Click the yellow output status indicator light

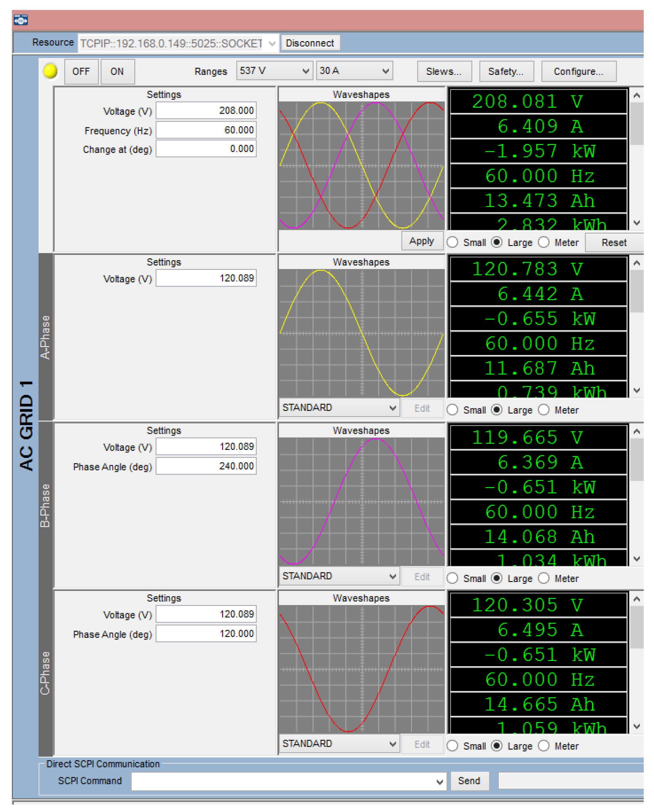coord(50,71)
